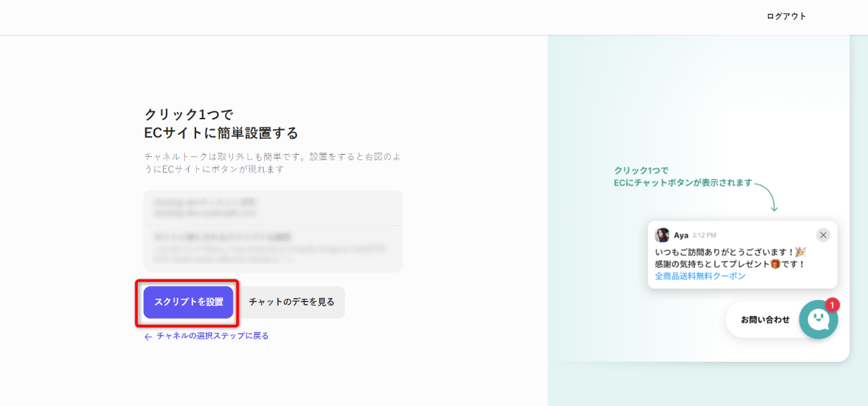The image size is (868, 406).
Task: Click the ECサイトに簡単設置する heading
Action: pyautogui.click(x=222, y=132)
